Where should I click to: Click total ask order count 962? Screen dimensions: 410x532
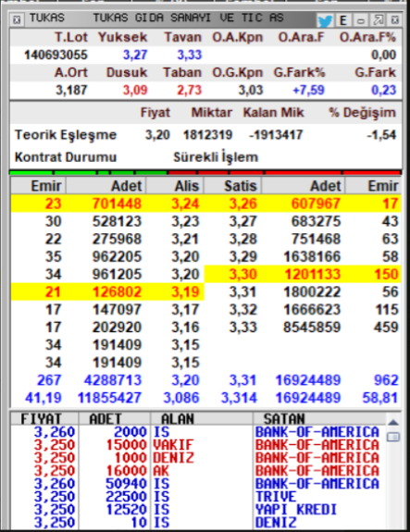[386, 380]
